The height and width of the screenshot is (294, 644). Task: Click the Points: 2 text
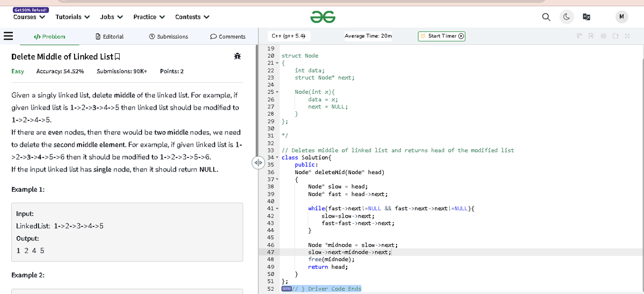pyautogui.click(x=172, y=71)
